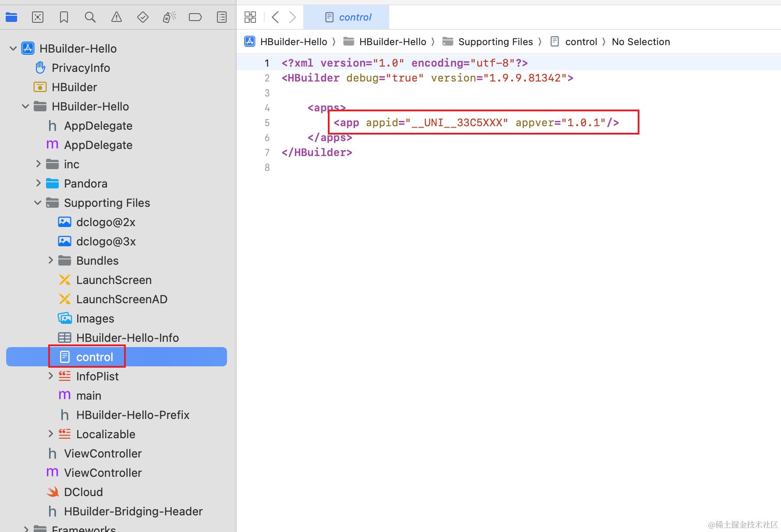Image resolution: width=781 pixels, height=532 pixels.
Task: Expand the inc folder
Action: [x=38, y=164]
